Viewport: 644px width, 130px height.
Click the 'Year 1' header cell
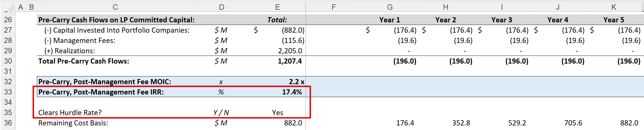tap(390, 20)
